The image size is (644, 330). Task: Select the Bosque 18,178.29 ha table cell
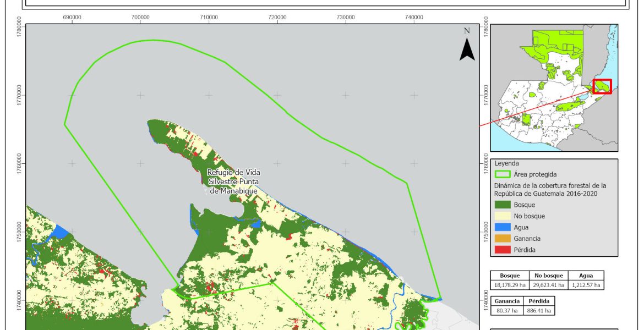(509, 285)
